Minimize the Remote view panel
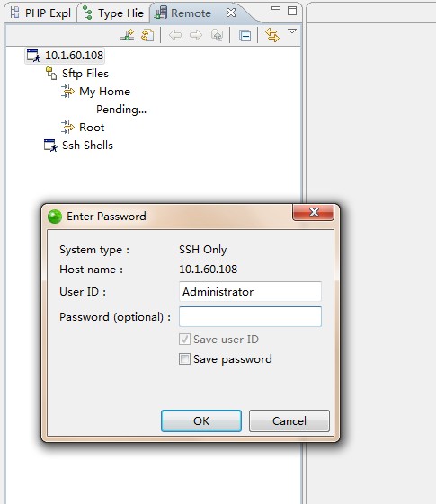This screenshot has width=436, height=504. coord(276,8)
